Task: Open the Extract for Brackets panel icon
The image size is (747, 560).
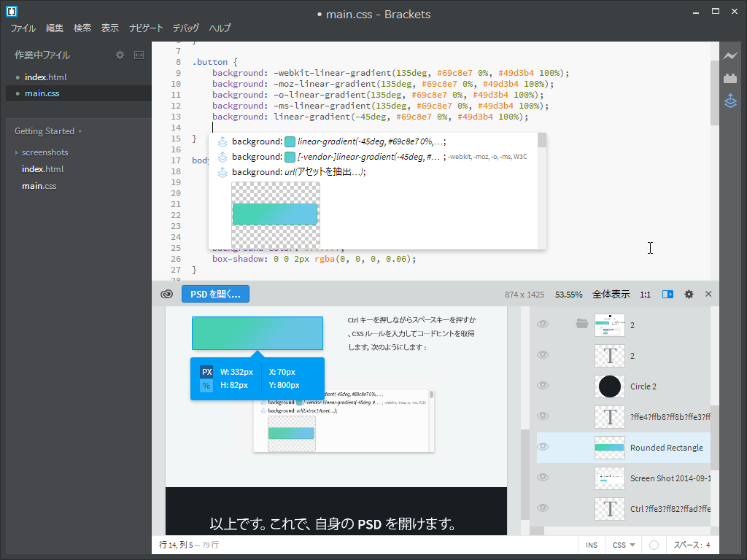Action: (x=730, y=101)
